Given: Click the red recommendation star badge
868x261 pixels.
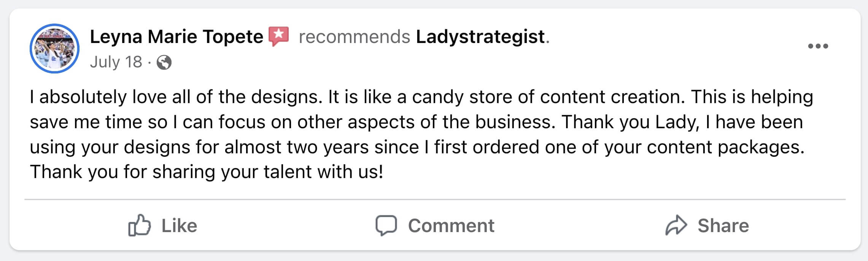Looking at the screenshot, I should pyautogui.click(x=279, y=36).
